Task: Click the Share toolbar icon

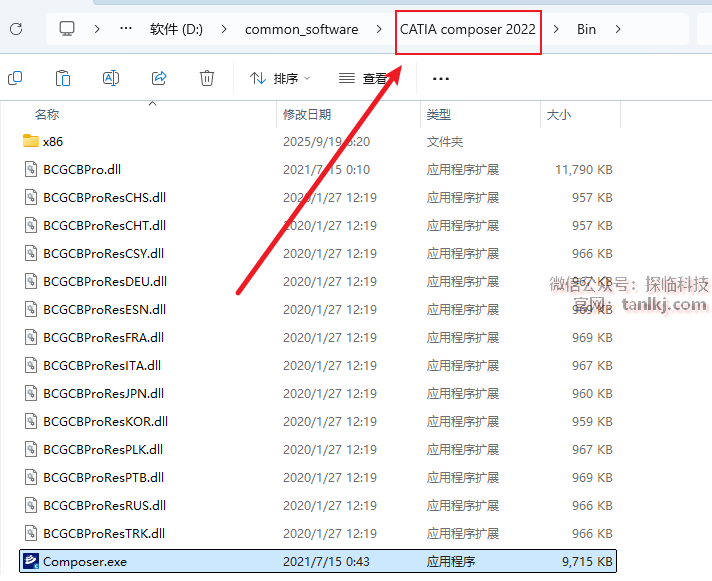Action: [159, 78]
